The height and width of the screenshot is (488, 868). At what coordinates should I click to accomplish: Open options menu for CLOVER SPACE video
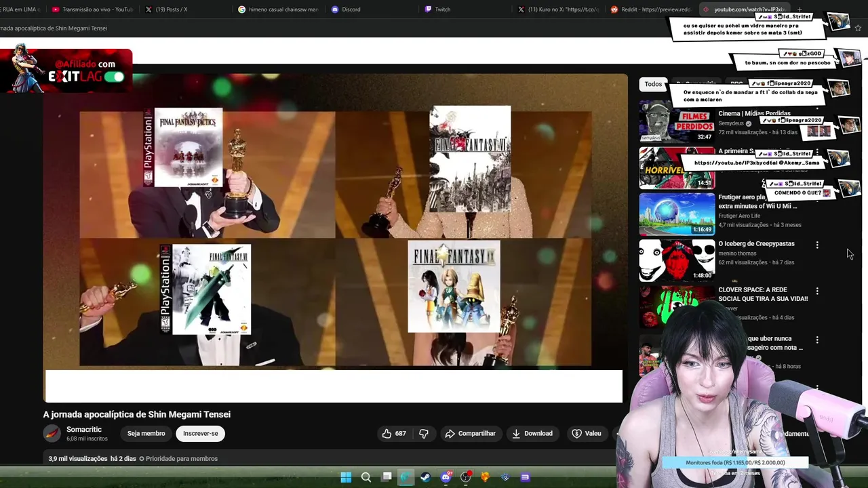pyautogui.click(x=817, y=291)
